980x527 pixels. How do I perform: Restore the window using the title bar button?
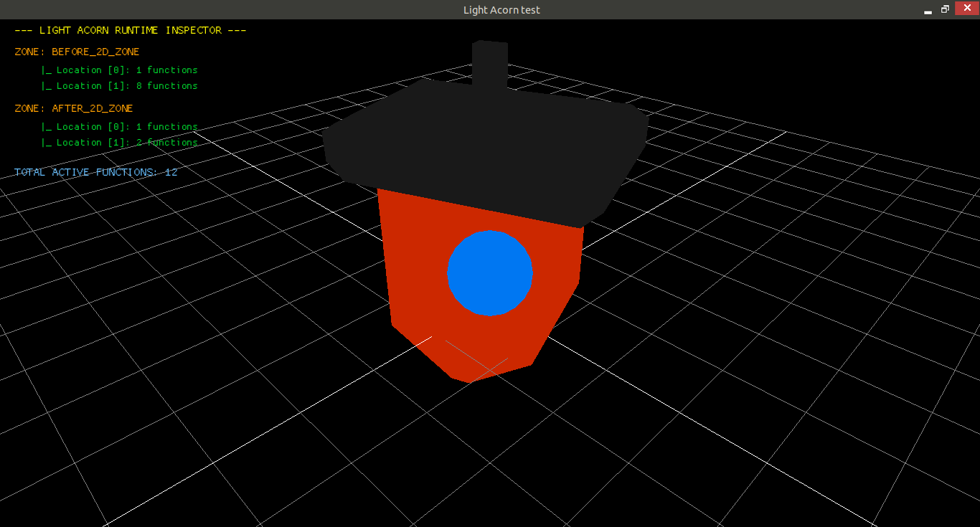pyautogui.click(x=945, y=9)
